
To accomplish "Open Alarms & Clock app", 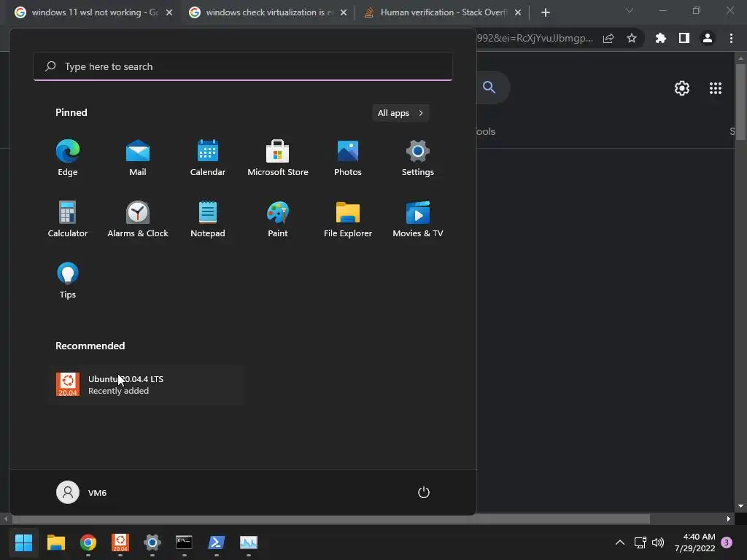I will click(138, 219).
